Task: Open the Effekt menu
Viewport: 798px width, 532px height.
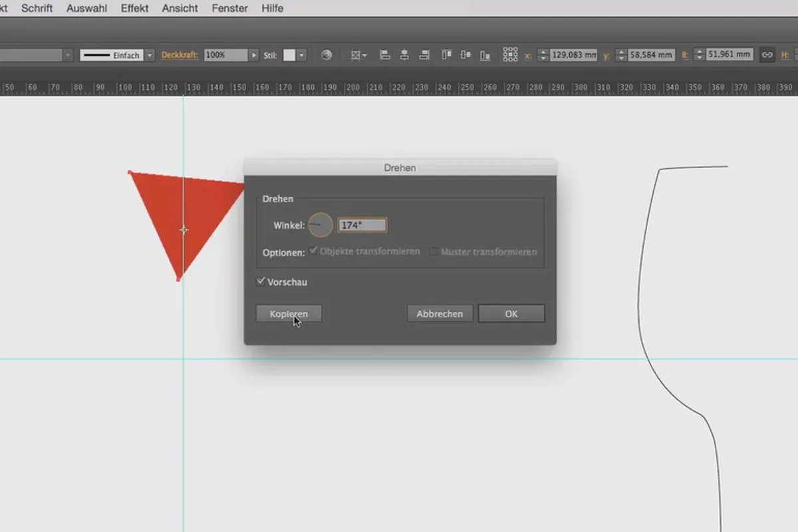Action: click(x=135, y=8)
